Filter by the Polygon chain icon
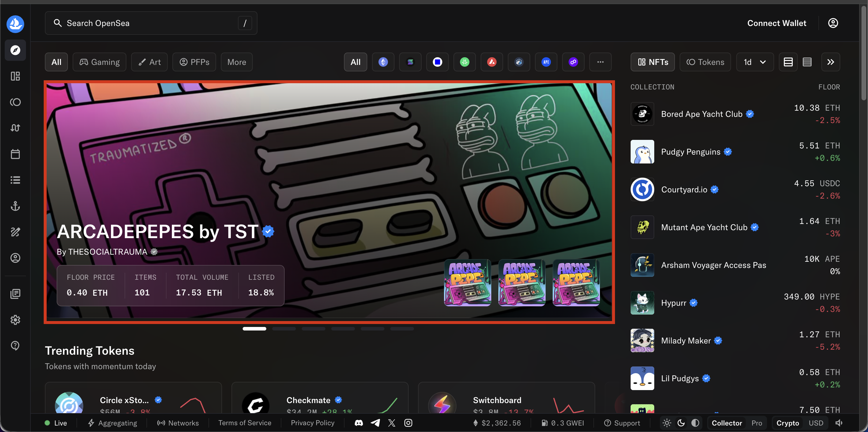 (573, 62)
